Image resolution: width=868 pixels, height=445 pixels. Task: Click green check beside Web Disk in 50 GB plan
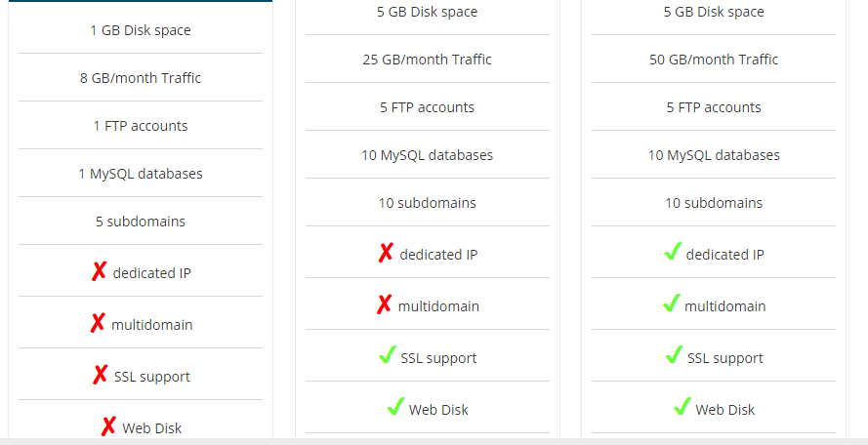(682, 406)
